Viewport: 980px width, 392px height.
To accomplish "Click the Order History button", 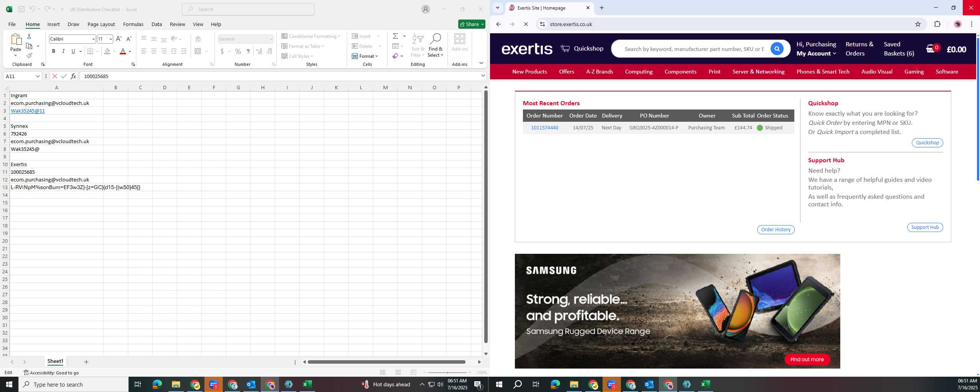I will point(776,230).
